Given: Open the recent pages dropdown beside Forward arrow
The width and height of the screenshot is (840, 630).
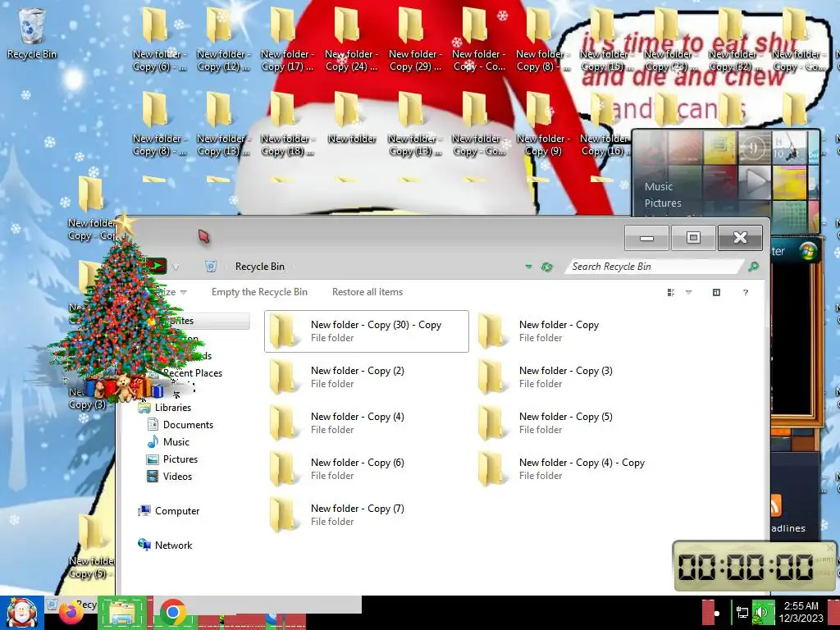Looking at the screenshot, I should tap(176, 267).
